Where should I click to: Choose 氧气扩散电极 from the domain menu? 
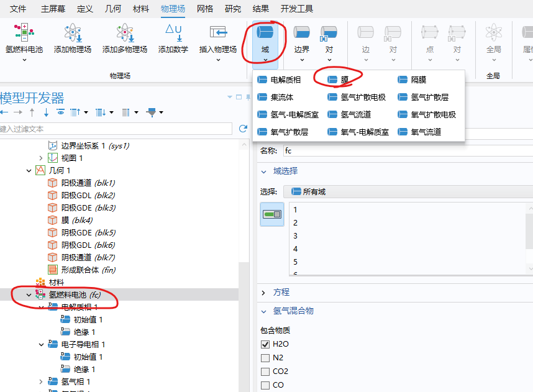click(427, 114)
